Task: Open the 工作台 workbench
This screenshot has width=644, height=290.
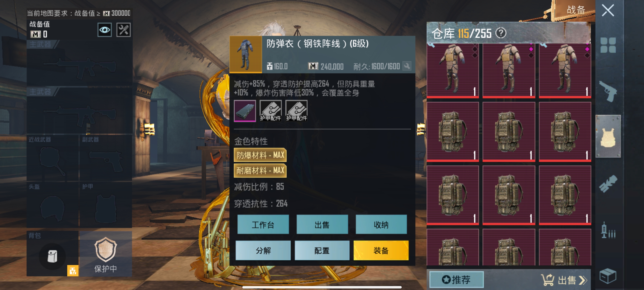Action: 263,224
